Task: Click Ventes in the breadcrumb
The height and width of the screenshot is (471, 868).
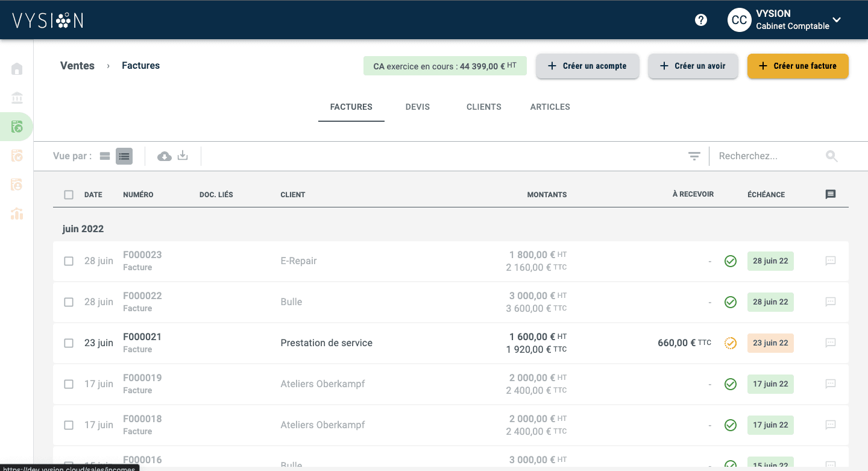Action: [77, 66]
